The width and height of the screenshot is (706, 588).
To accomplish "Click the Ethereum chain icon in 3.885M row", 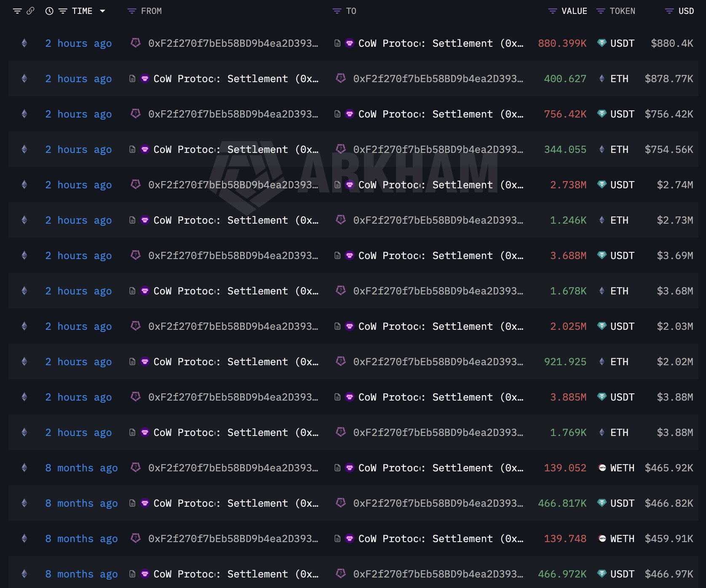I will [24, 397].
